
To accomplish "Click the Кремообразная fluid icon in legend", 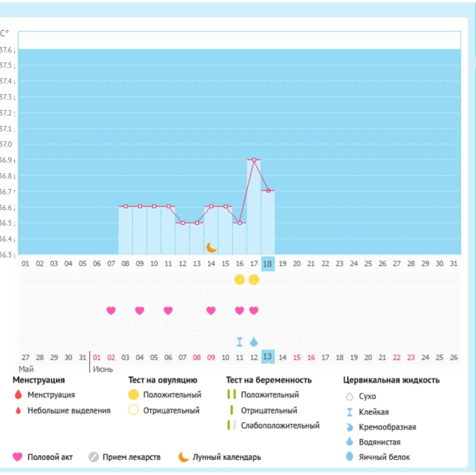I will pyautogui.click(x=349, y=427).
